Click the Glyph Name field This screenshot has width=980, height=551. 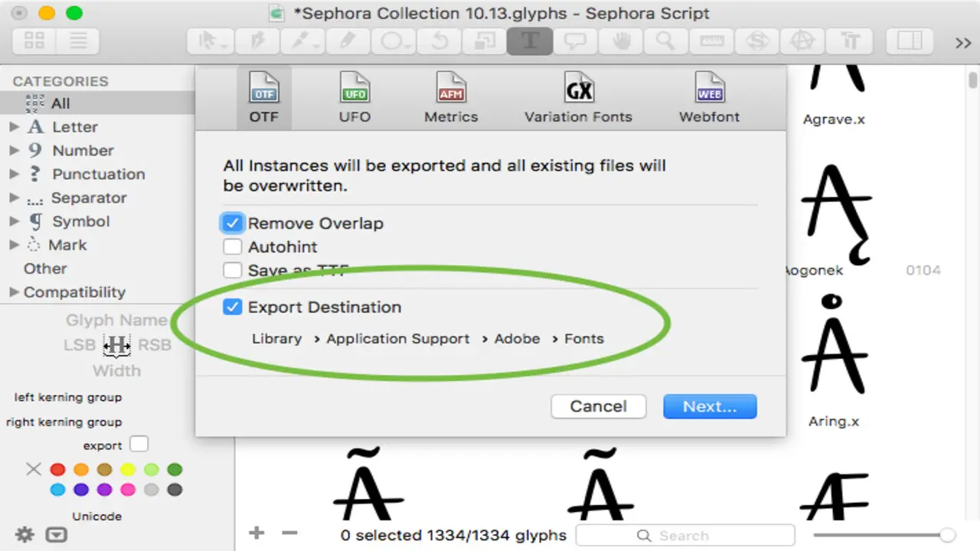pos(116,320)
